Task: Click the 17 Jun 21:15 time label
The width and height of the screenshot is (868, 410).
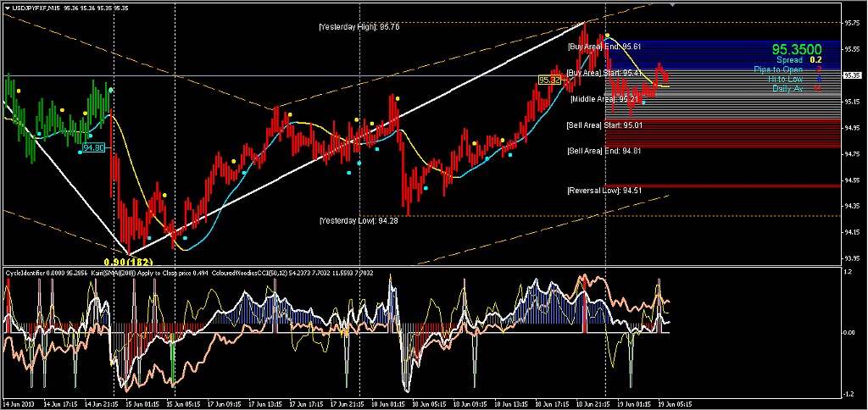Action: coord(348,404)
